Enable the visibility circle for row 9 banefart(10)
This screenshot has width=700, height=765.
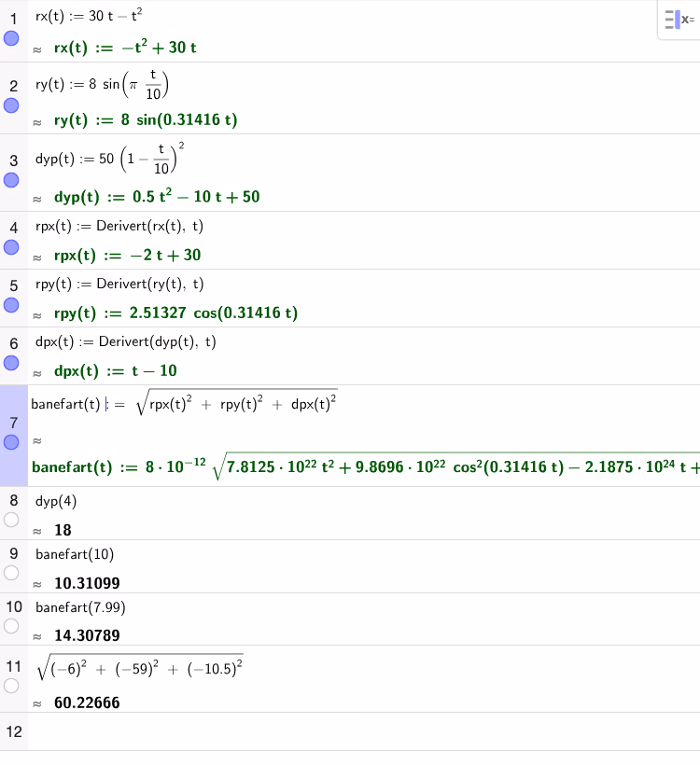pyautogui.click(x=11, y=573)
